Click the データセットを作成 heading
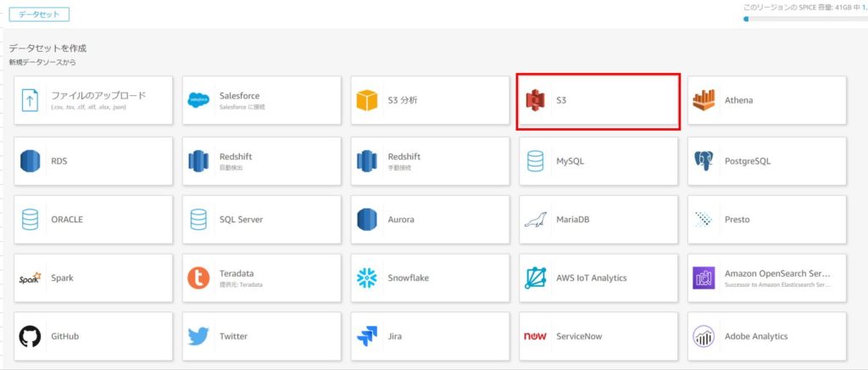This screenshot has height=370, width=868. [x=47, y=48]
